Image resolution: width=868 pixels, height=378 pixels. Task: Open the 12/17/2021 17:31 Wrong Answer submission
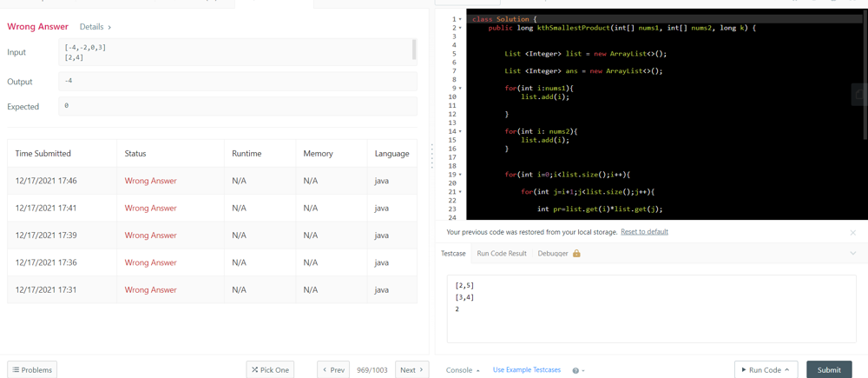point(150,289)
